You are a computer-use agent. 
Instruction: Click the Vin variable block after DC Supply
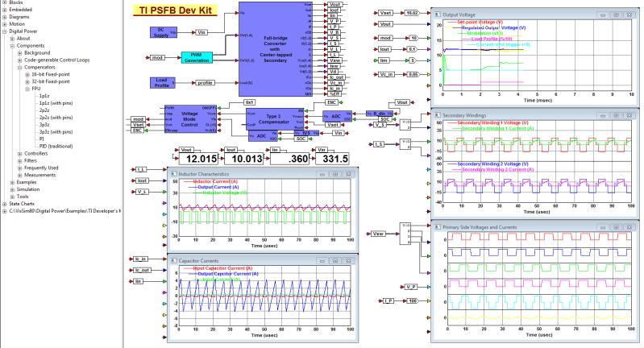click(x=202, y=32)
